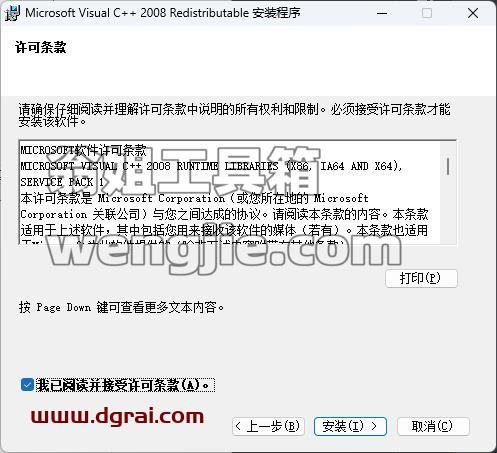Print the license with 打印(P) button
This screenshot has width=497, height=453.
click(x=421, y=278)
